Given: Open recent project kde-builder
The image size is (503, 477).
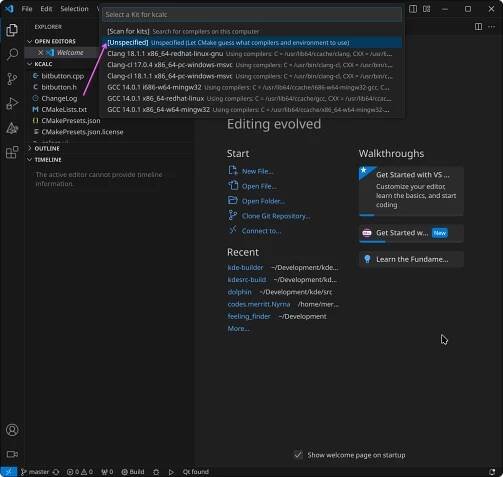Looking at the screenshot, I should point(245,267).
